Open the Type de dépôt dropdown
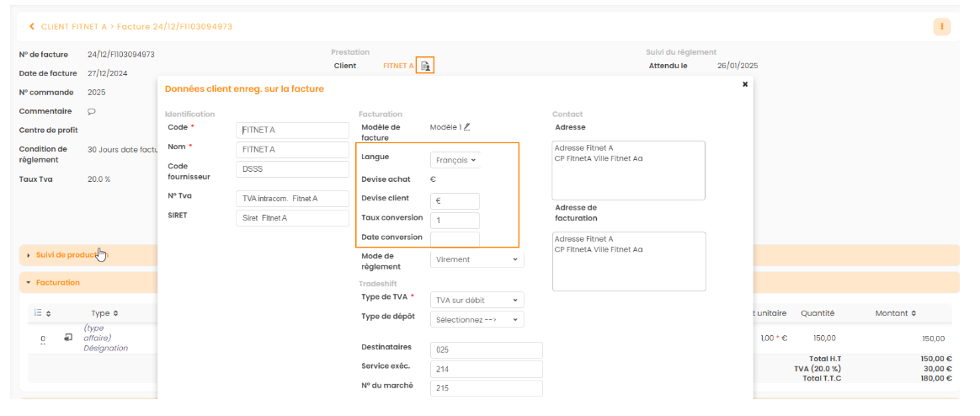Image resolution: width=980 pixels, height=416 pixels. click(x=477, y=320)
